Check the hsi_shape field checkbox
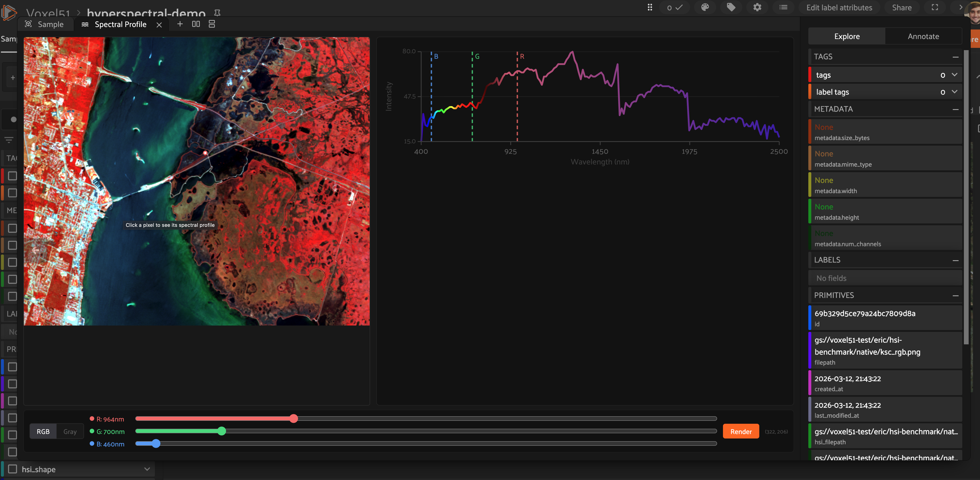The width and height of the screenshot is (980, 480). point(12,469)
